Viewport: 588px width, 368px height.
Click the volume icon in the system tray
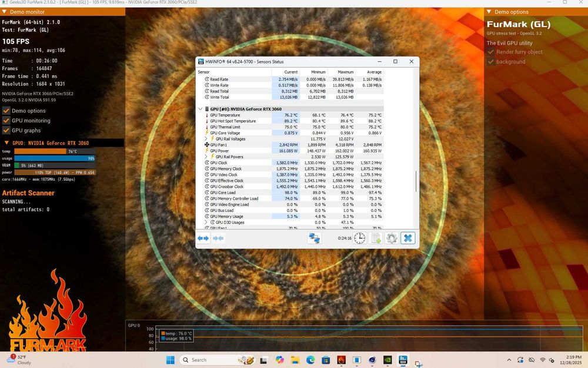[552, 360]
